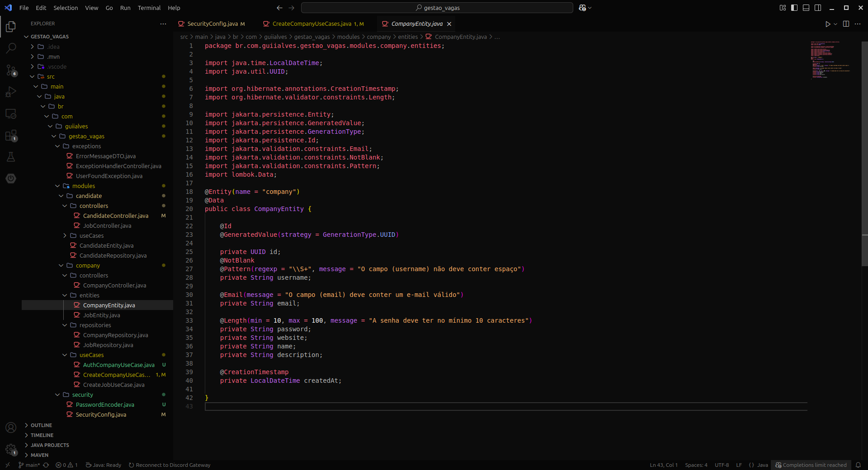Open run options dropdown arrow
This screenshot has width=868, height=470.
coord(835,24)
